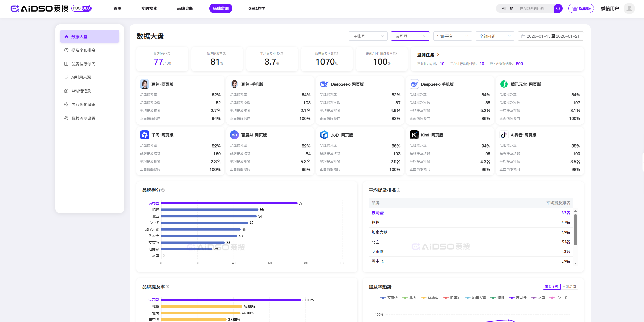Screen dimensions: 644x322
Task: Open 提及率和排名 in sidebar
Action: (x=83, y=50)
